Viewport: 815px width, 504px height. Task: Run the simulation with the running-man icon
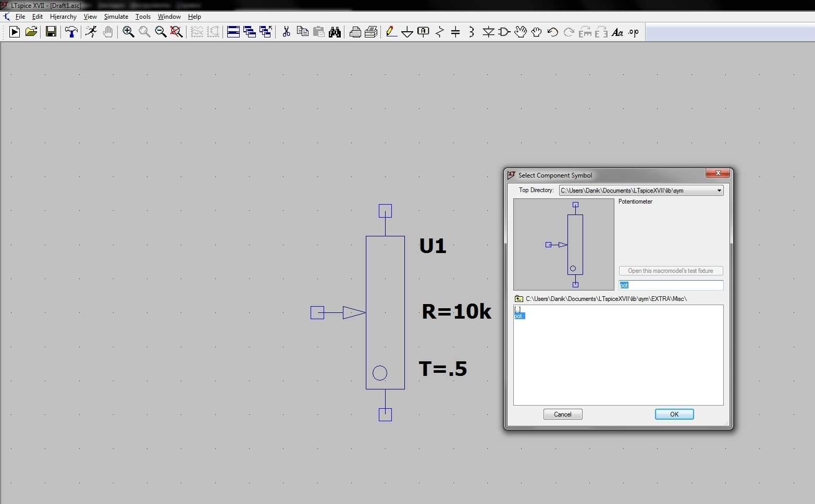click(x=91, y=32)
